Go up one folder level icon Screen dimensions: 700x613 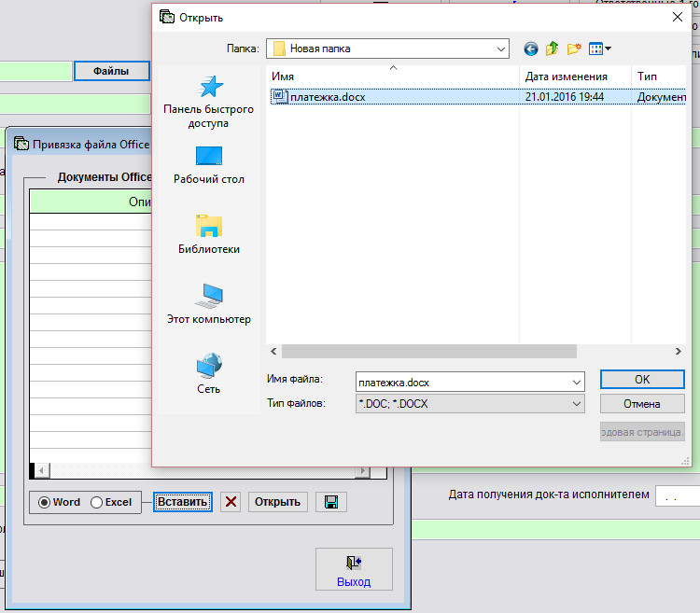(553, 49)
